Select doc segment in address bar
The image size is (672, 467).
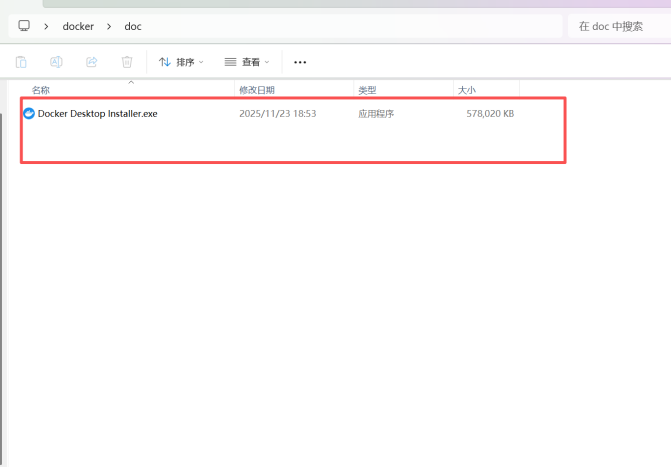tap(133, 27)
